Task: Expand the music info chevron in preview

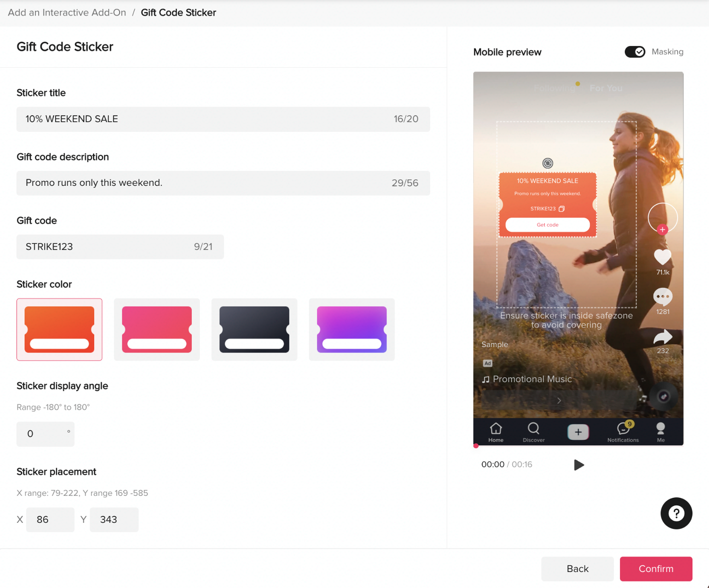Action: (x=559, y=400)
